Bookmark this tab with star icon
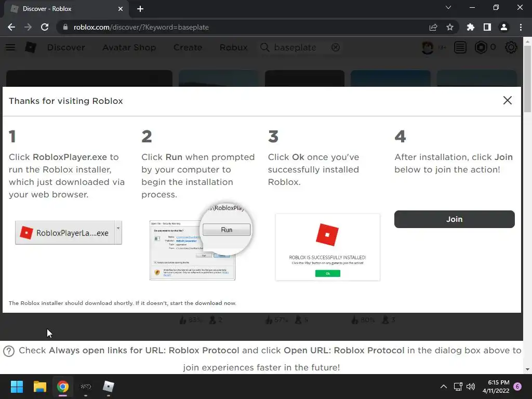 [x=450, y=27]
